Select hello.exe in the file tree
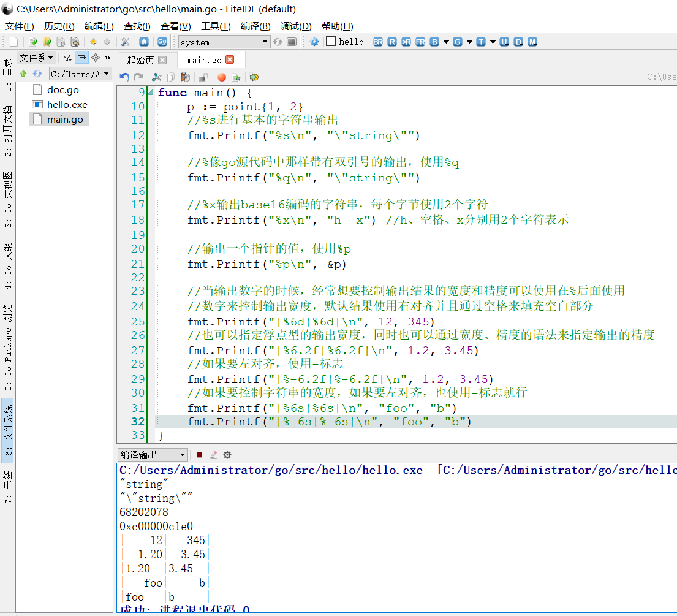This screenshot has width=677, height=616. tap(67, 105)
